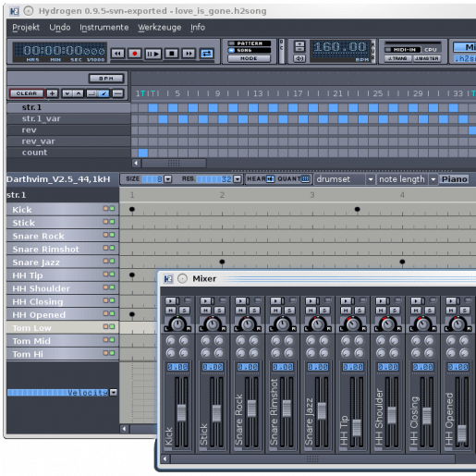476x476 pixels.
Task: Solo the HH Closing mixer channel
Action: 430,311
